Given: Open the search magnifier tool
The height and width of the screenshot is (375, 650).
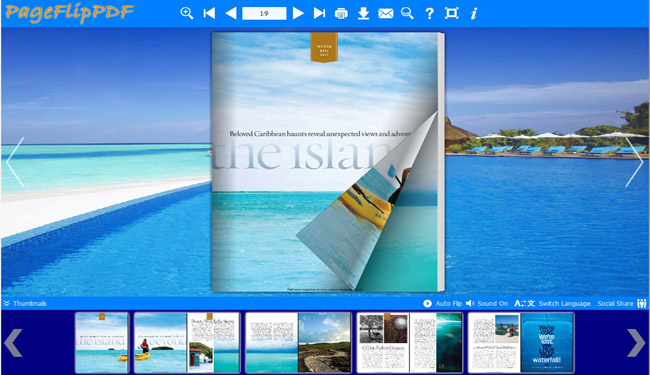Looking at the screenshot, I should pos(407,13).
